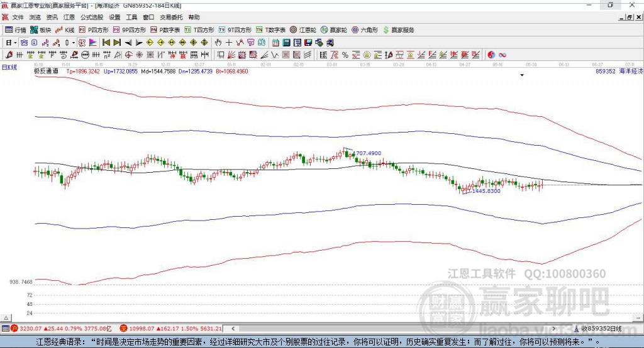Screen dimensions: 644x348
Task: Click horizontal scrollbar left arrow
Action: (x=233, y=329)
